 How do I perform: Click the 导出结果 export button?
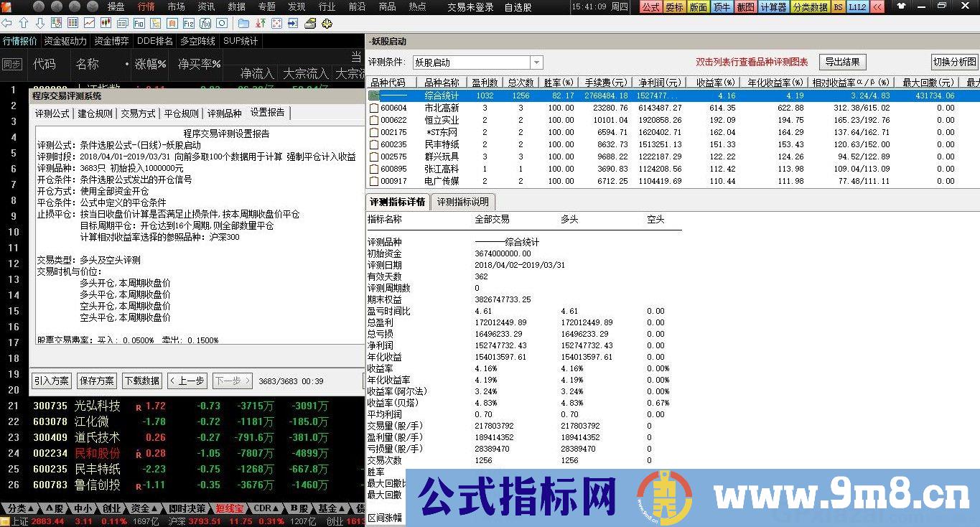tap(842, 62)
